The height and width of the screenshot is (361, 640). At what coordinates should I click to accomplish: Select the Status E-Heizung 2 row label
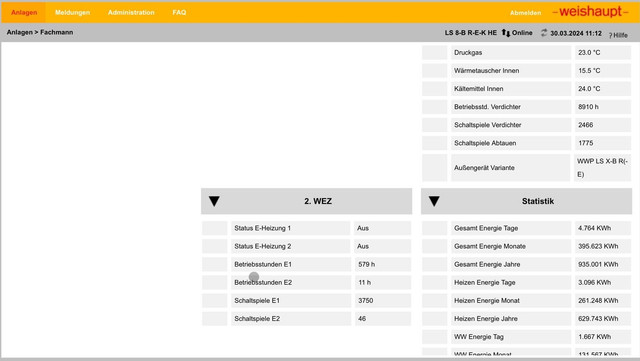pyautogui.click(x=262, y=246)
